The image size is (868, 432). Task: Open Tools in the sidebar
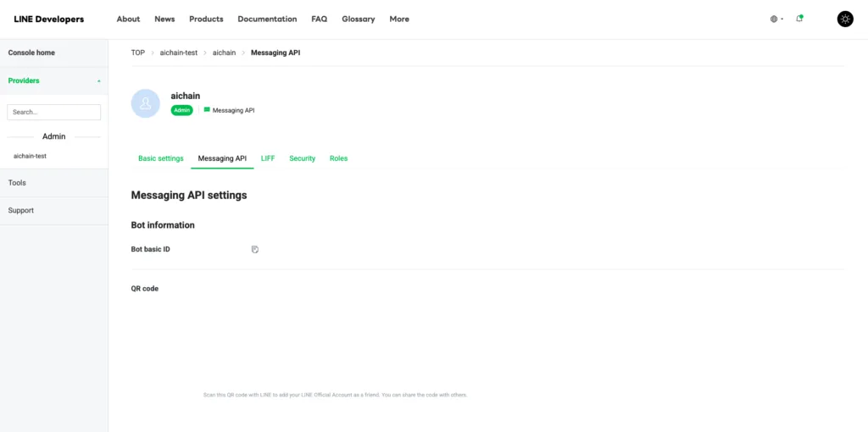coord(17,183)
